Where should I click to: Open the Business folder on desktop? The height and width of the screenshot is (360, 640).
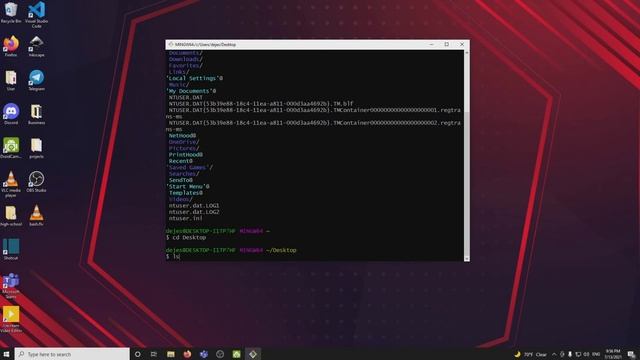[x=36, y=114]
